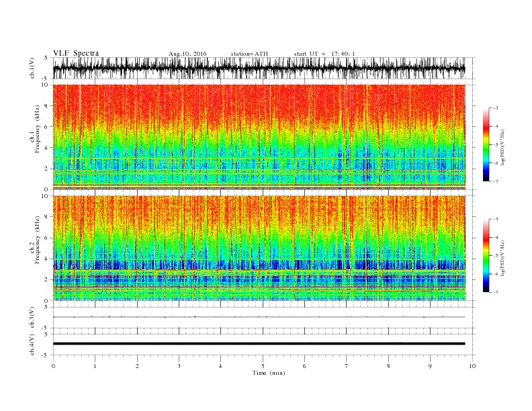Click time axis tick label "7"
The height and width of the screenshot is (411, 532).
point(347,366)
